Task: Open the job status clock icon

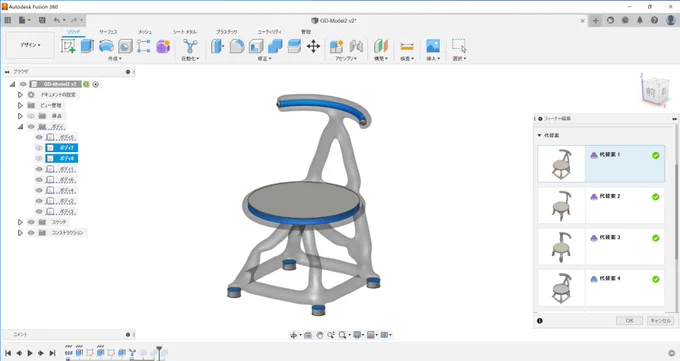Action: tap(625, 20)
